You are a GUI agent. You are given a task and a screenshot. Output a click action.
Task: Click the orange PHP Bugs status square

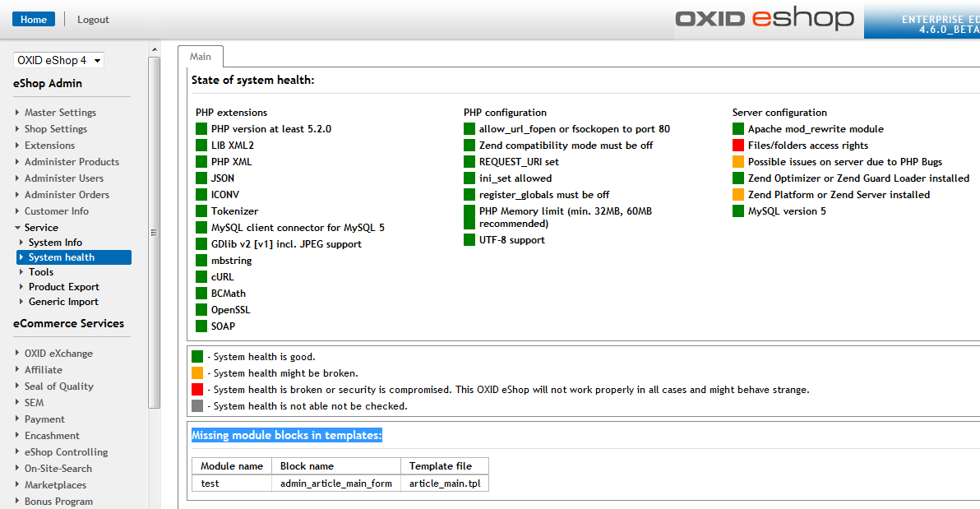(738, 162)
